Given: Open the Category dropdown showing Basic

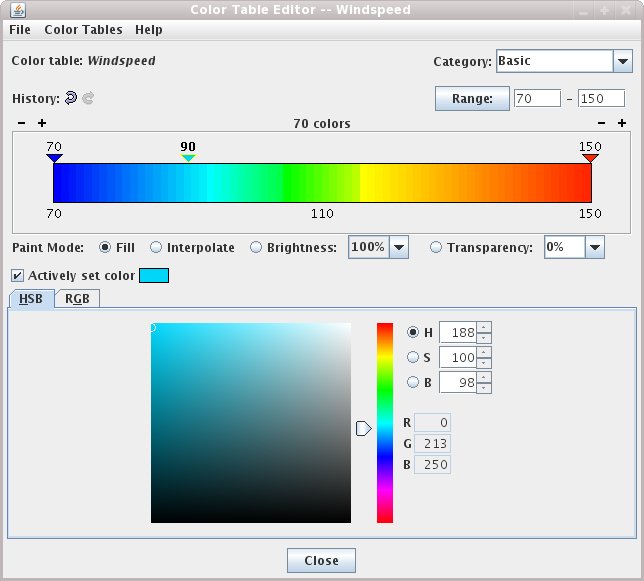Looking at the screenshot, I should click(620, 61).
